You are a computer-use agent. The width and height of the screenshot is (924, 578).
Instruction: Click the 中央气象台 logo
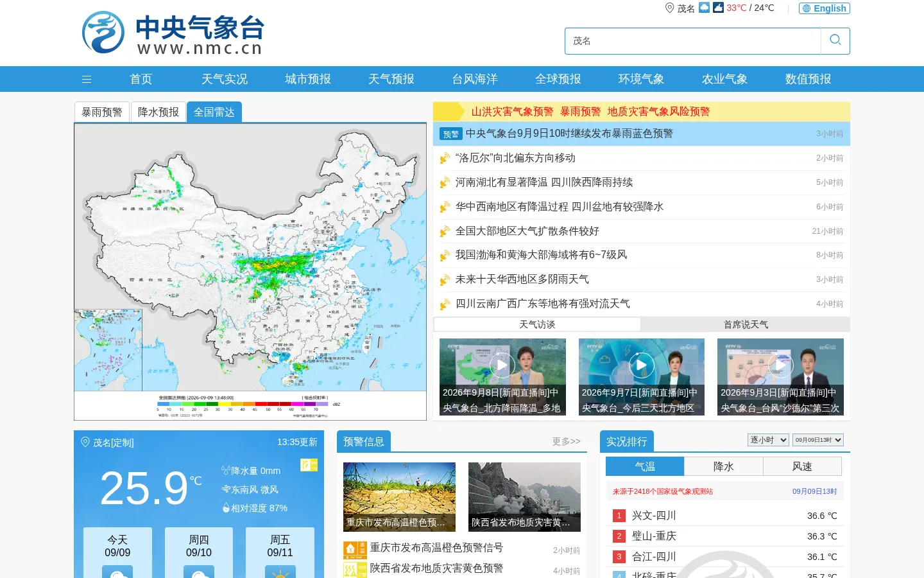tap(173, 33)
